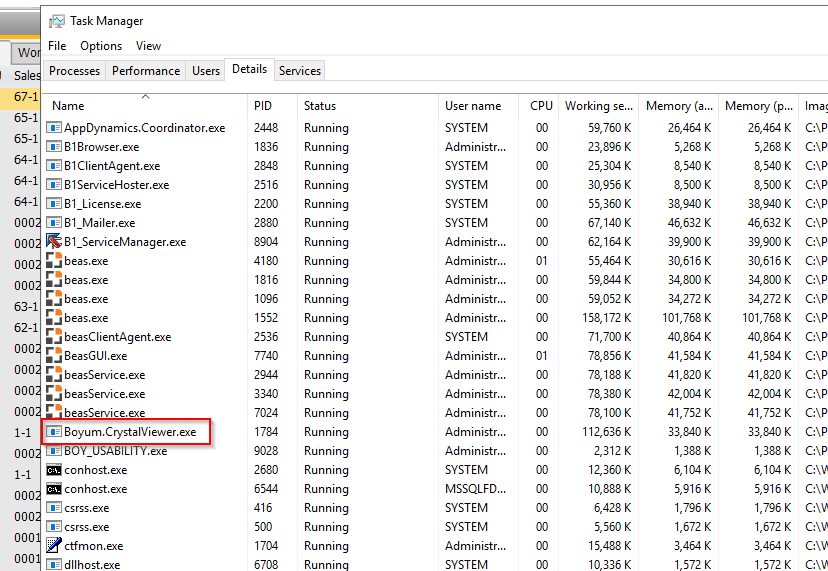Click the beasService.exe icon with PID 2944
The width and height of the screenshot is (828, 571).
[x=54, y=375]
